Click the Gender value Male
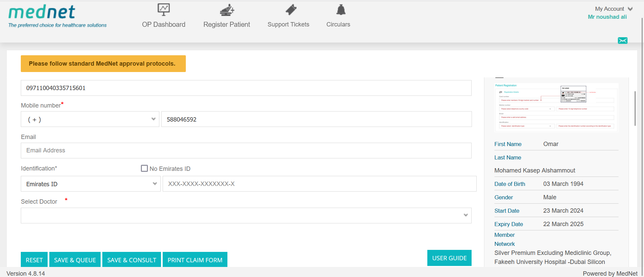The width and height of the screenshot is (644, 277). [550, 197]
